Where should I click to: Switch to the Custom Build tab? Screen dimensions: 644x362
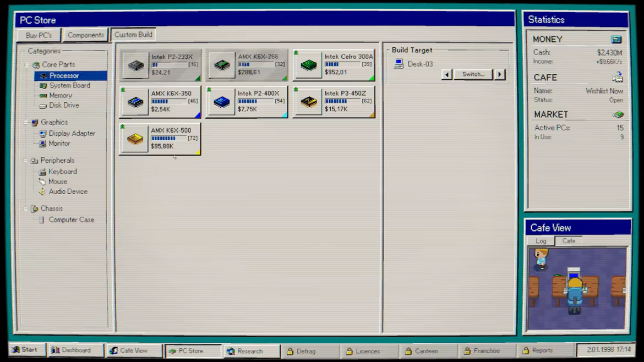pyautogui.click(x=133, y=35)
